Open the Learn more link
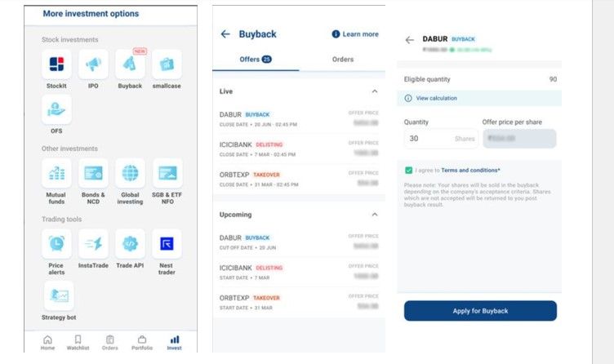Image resolution: width=614 pixels, height=364 pixels. (355, 34)
